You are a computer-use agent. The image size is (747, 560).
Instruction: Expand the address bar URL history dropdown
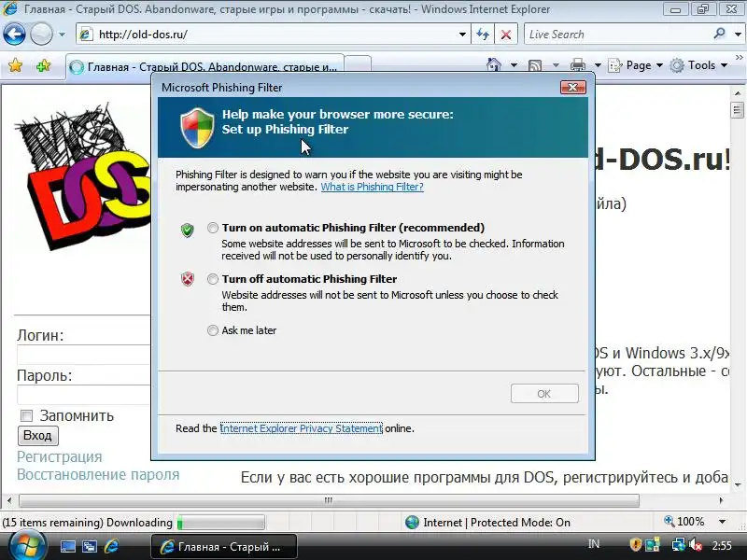pyautogui.click(x=462, y=35)
